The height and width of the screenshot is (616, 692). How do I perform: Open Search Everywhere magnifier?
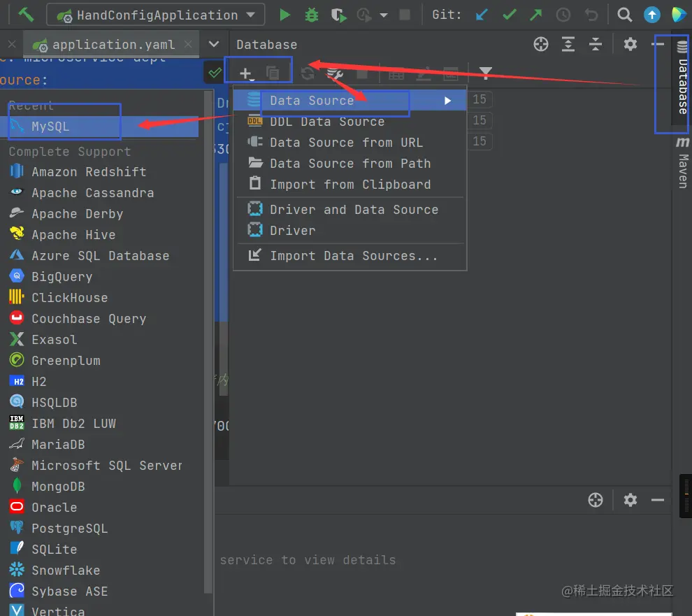point(624,15)
